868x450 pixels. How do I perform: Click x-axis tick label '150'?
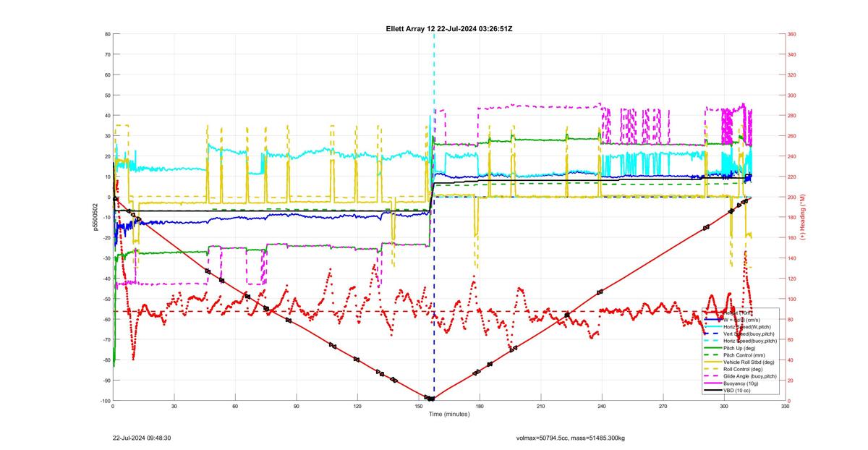tap(418, 407)
